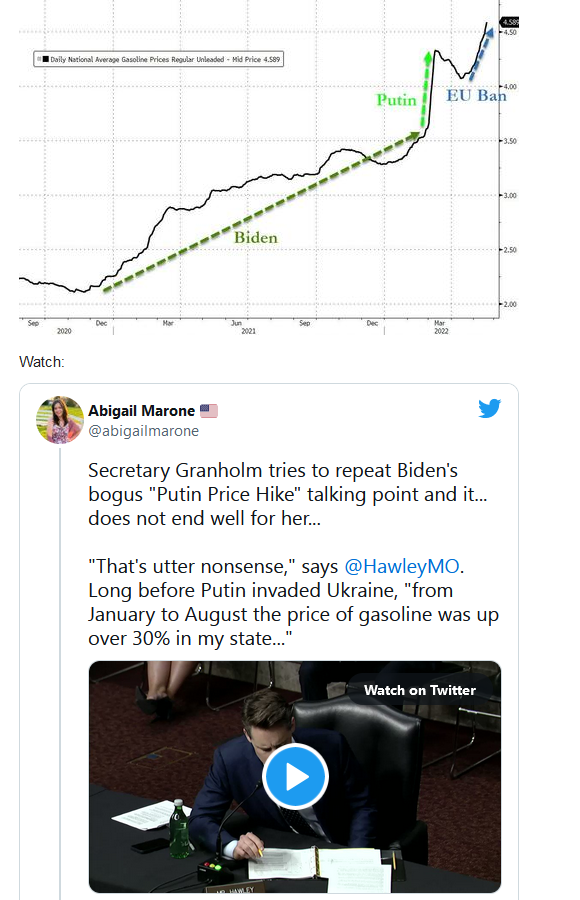The image size is (580, 900).
Task: Open Abigail Marone's profile avatar
Action: pos(60,420)
